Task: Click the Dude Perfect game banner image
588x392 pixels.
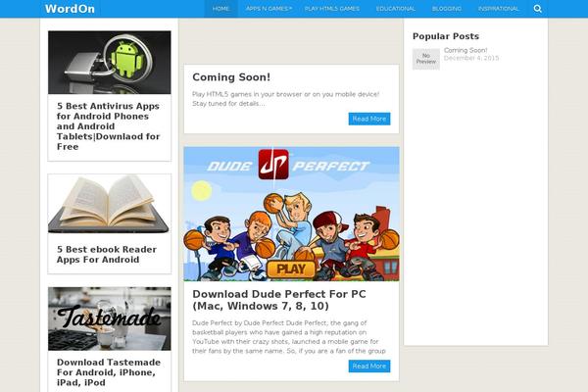Action: (x=291, y=214)
